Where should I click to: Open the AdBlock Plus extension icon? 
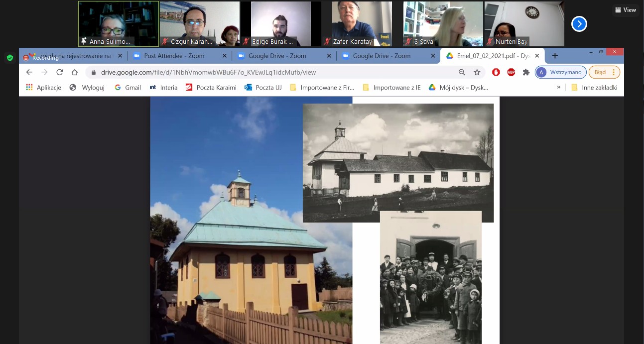click(511, 72)
